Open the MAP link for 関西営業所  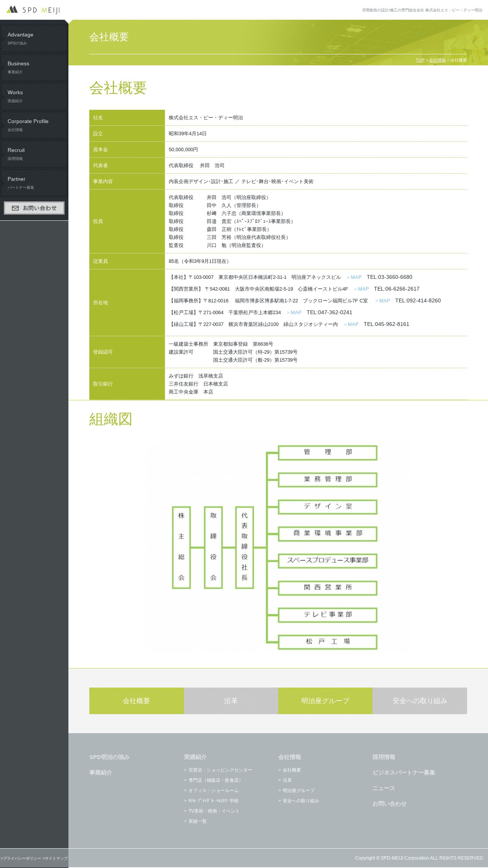361,289
